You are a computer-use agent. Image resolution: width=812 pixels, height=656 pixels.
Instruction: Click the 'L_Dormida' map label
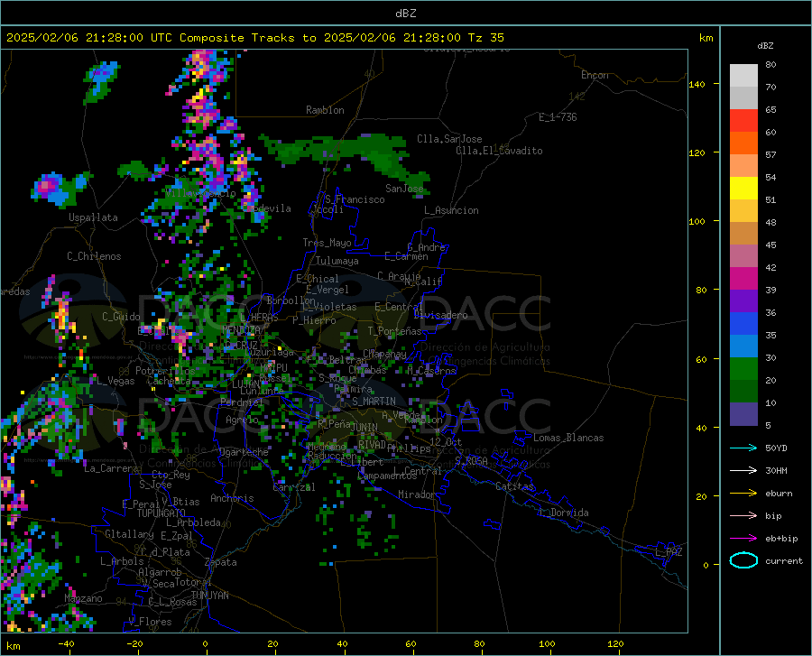[x=564, y=513]
